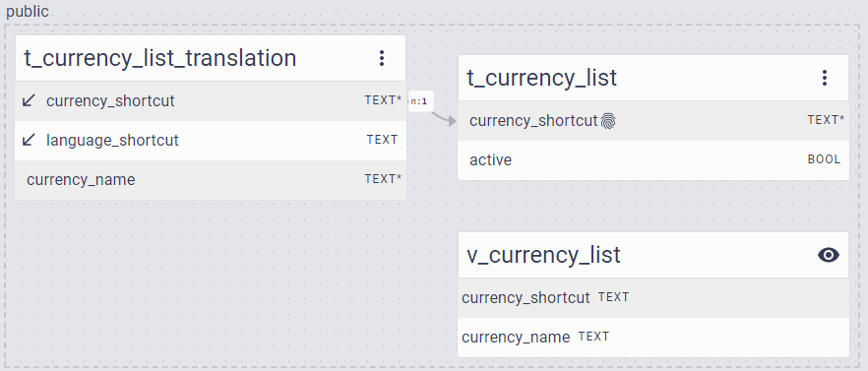Image resolution: width=868 pixels, height=371 pixels.
Task: Select language_shortcut column row
Action: [x=211, y=141]
